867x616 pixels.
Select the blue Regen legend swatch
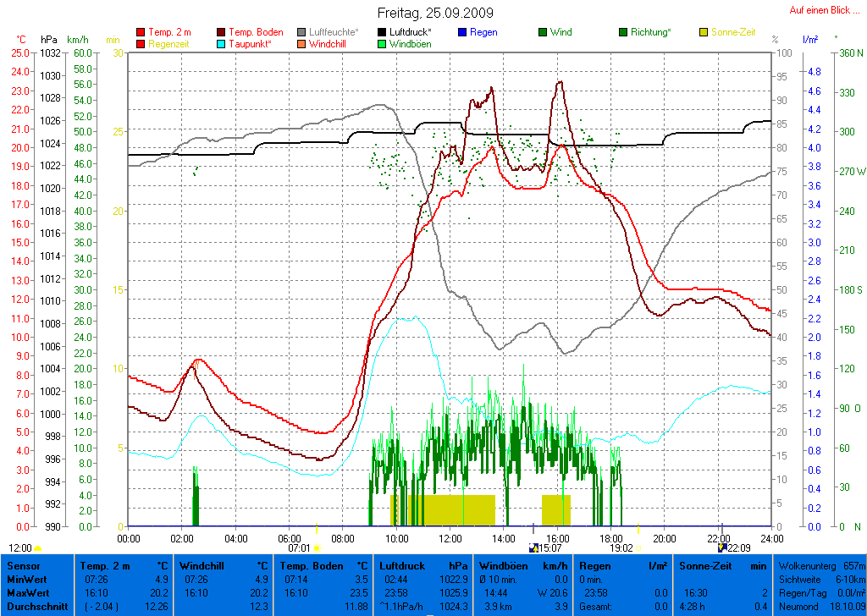point(462,33)
